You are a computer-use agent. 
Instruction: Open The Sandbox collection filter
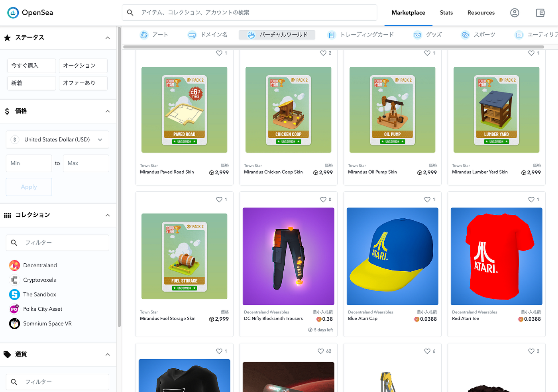click(39, 294)
